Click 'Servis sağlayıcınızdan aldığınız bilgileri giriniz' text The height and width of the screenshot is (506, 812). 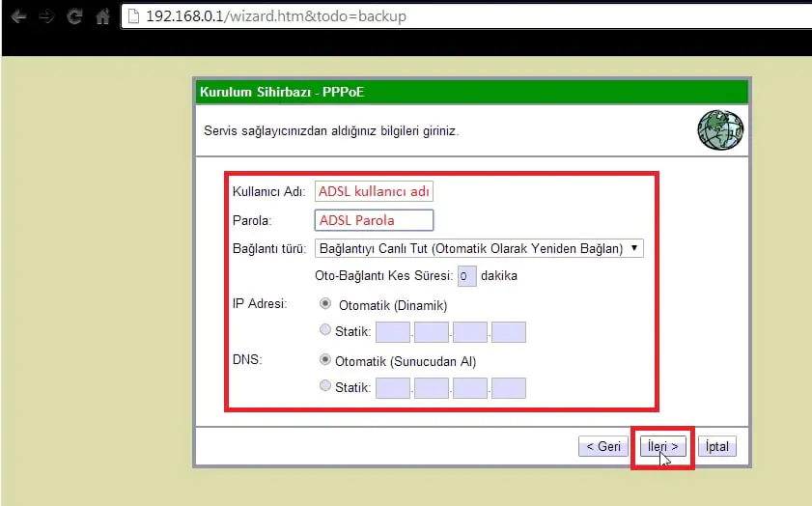(x=331, y=131)
